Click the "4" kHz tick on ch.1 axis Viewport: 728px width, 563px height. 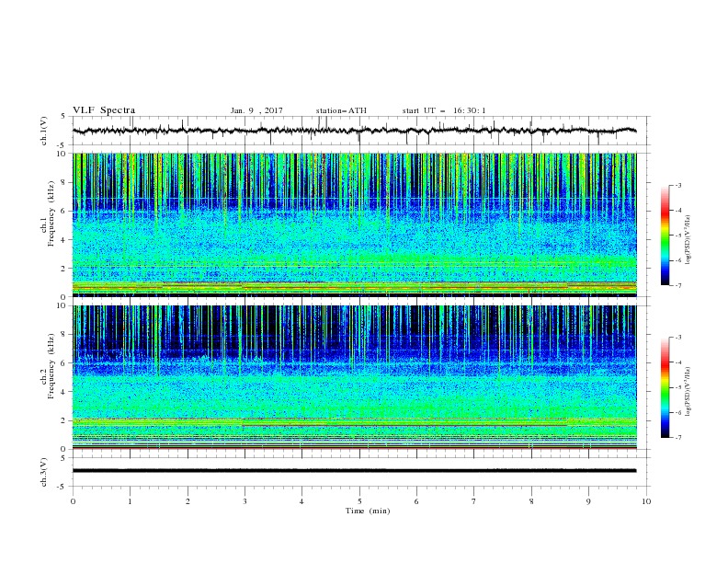tap(64, 240)
